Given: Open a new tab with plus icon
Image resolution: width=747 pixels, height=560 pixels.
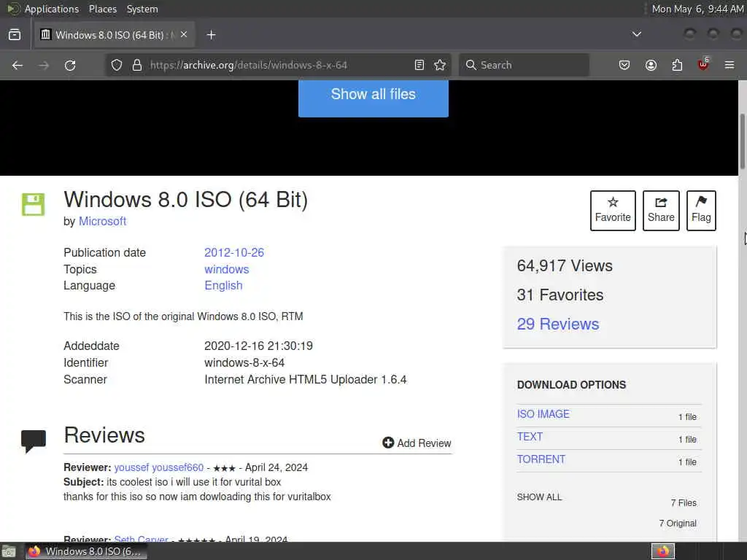Looking at the screenshot, I should [x=211, y=35].
